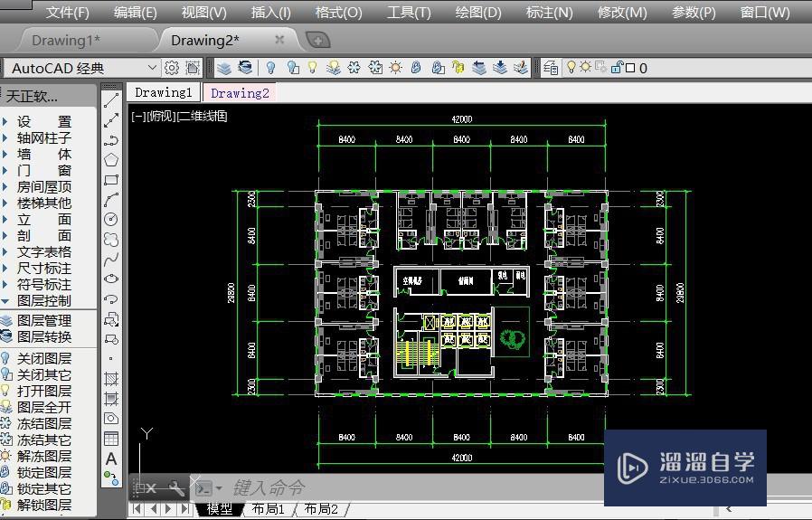Open command line recent commands dropdown
Screen dimensions: 812x520
219,487
